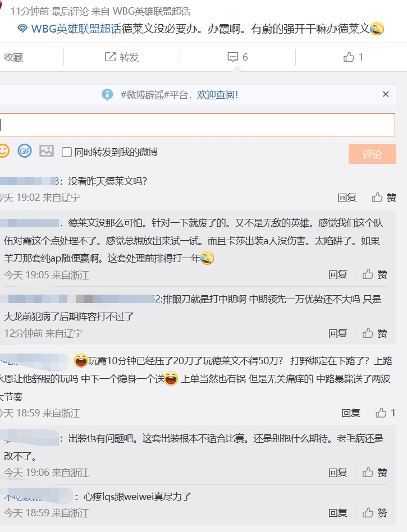Click the timestamp 今天 19:06 来自浙江
This screenshot has height=532, width=407.
click(x=47, y=473)
